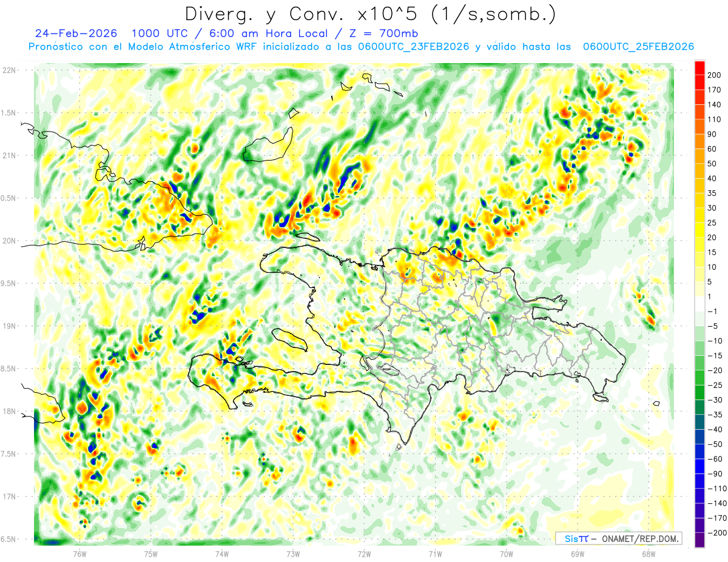The width and height of the screenshot is (728, 562).
Task: Click the positive '110' colorbar value
Action: pos(715,119)
